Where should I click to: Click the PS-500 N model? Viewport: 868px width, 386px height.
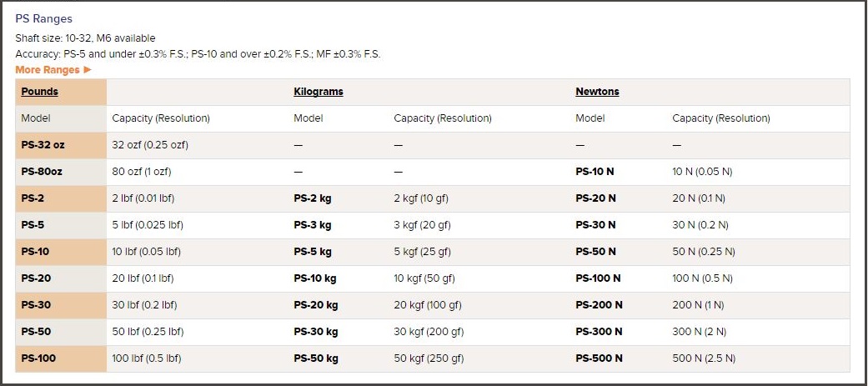point(599,358)
